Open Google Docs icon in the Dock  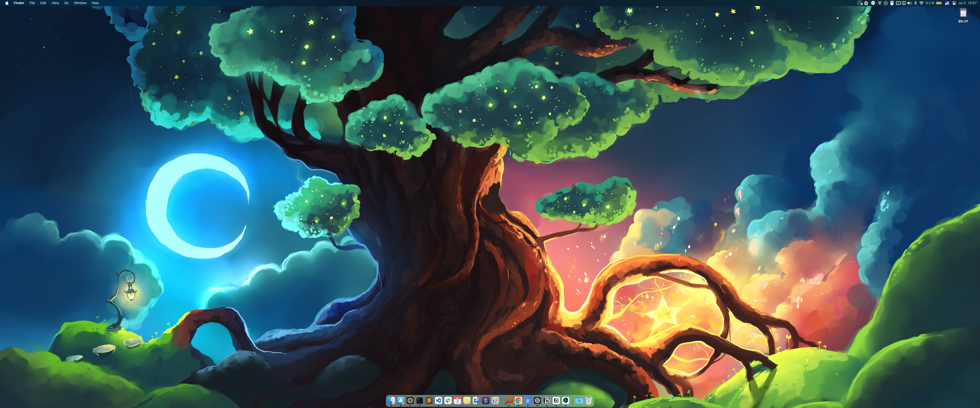pos(528,400)
